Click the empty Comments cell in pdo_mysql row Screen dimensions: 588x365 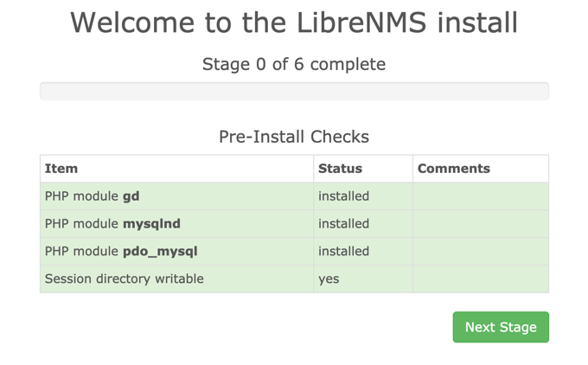point(480,252)
